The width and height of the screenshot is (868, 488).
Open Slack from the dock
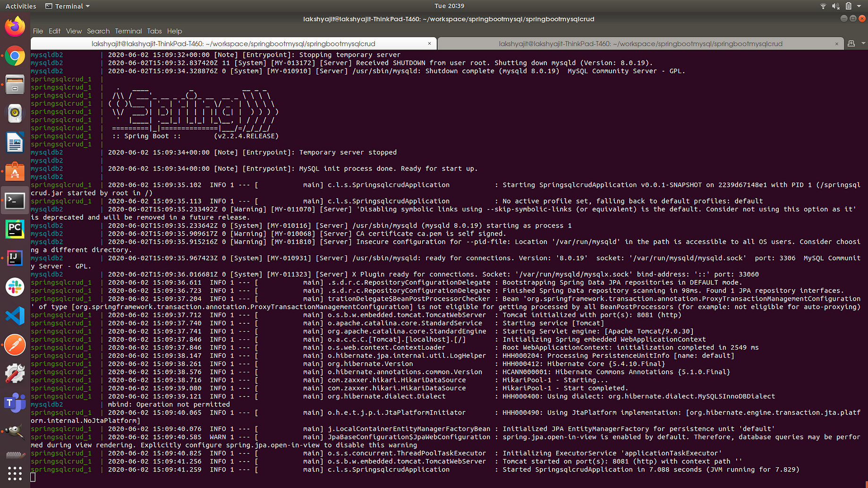15,287
